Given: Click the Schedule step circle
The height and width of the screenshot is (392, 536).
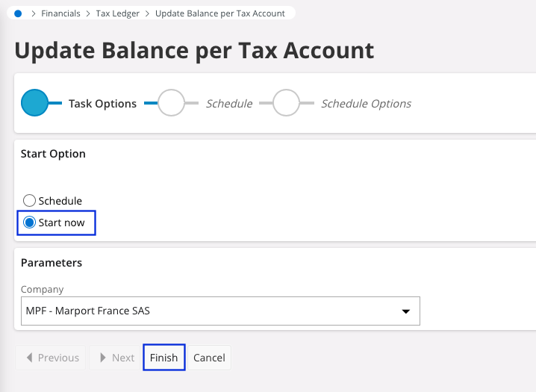Looking at the screenshot, I should [x=172, y=103].
